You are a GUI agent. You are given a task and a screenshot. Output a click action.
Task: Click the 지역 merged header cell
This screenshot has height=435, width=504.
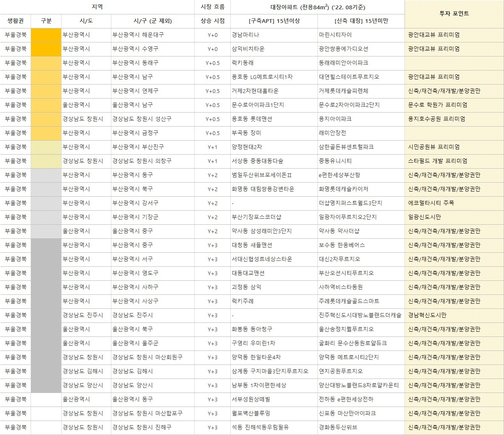pyautogui.click(x=97, y=7)
